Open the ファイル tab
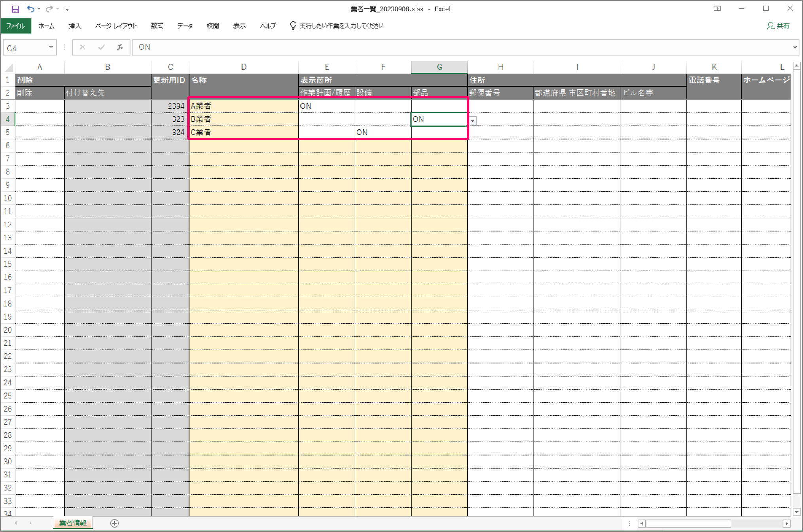 tap(15, 26)
